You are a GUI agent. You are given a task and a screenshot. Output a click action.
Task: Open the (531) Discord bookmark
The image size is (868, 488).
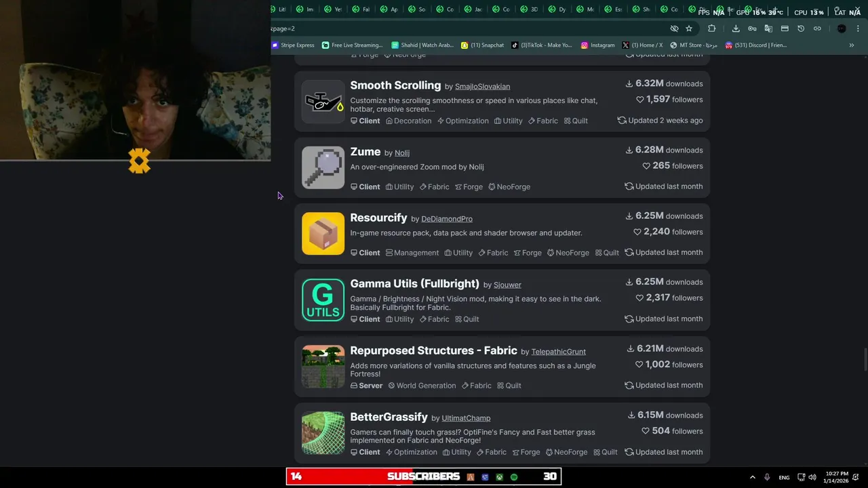pos(756,45)
